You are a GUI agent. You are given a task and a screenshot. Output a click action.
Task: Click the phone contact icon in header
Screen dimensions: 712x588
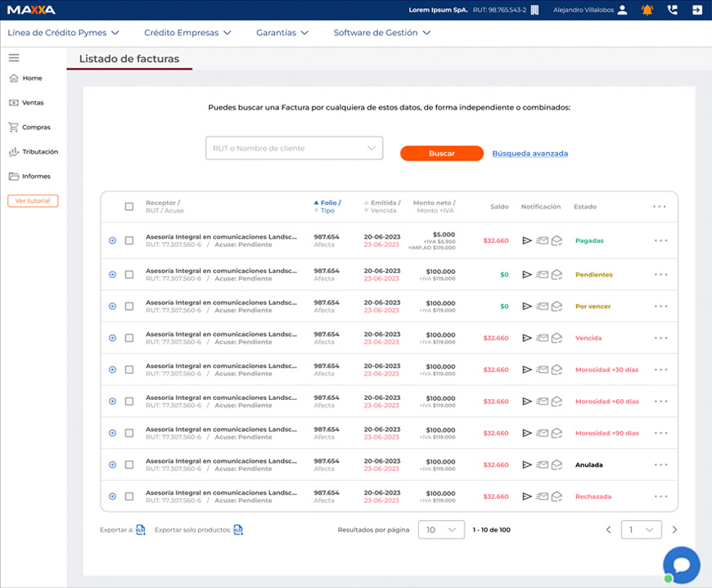pyautogui.click(x=673, y=10)
